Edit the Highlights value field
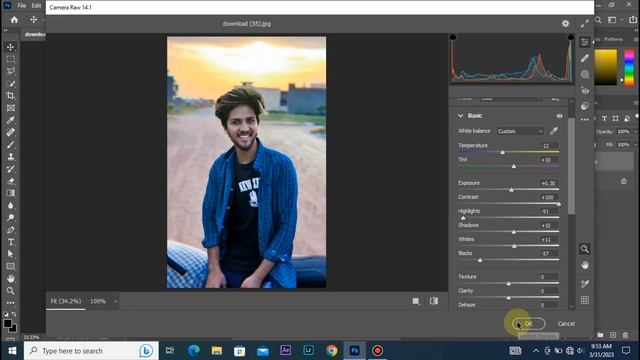The width and height of the screenshot is (640, 360). pos(548,211)
